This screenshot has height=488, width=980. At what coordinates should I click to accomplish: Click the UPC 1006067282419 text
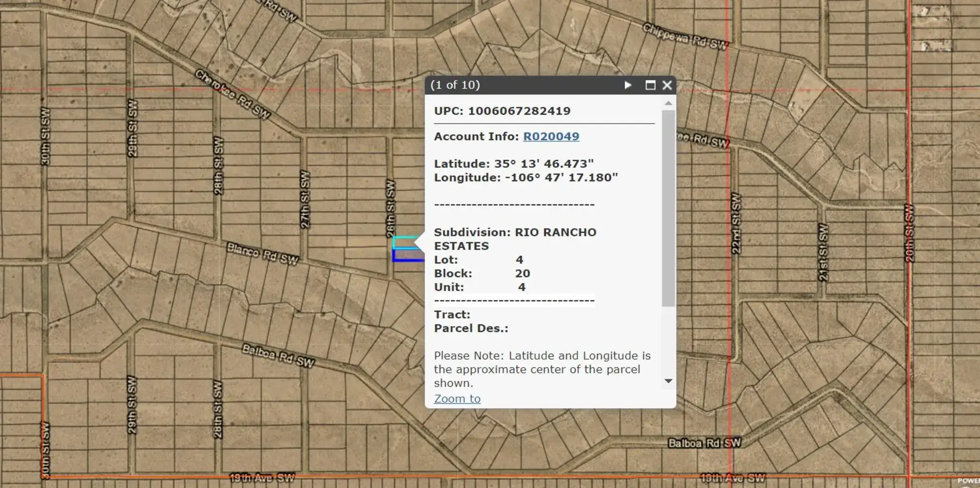click(501, 110)
